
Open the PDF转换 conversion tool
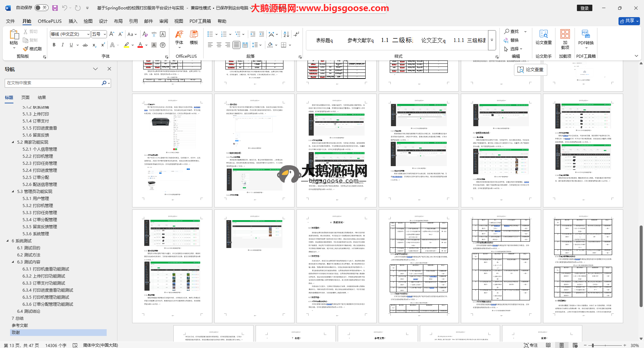tap(586, 39)
